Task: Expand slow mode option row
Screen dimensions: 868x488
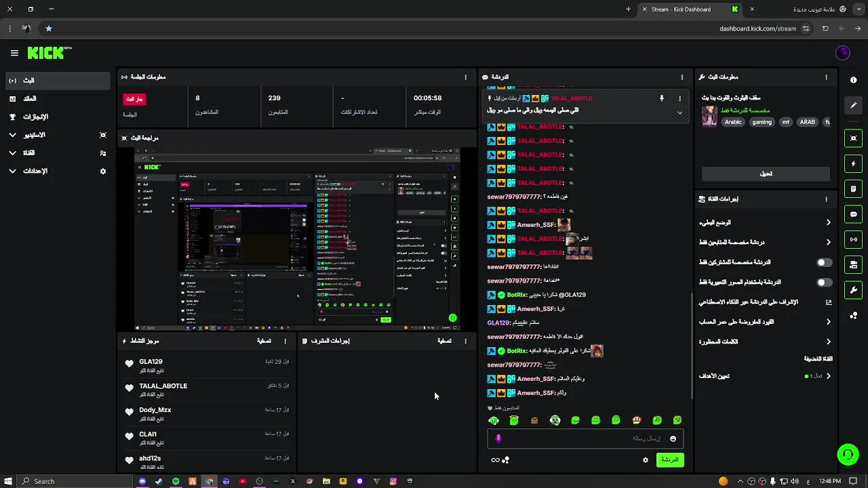Action: [x=766, y=222]
